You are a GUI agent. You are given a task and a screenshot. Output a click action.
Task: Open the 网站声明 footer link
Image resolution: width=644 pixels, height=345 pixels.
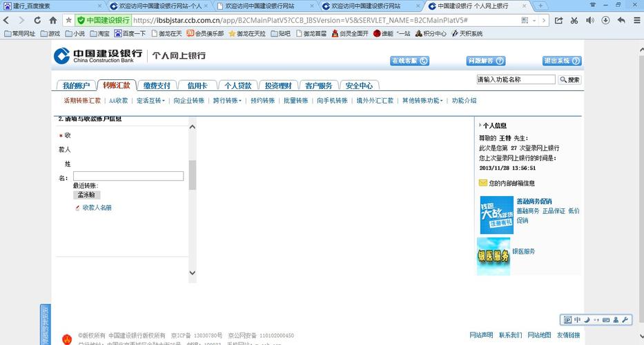[481, 335]
